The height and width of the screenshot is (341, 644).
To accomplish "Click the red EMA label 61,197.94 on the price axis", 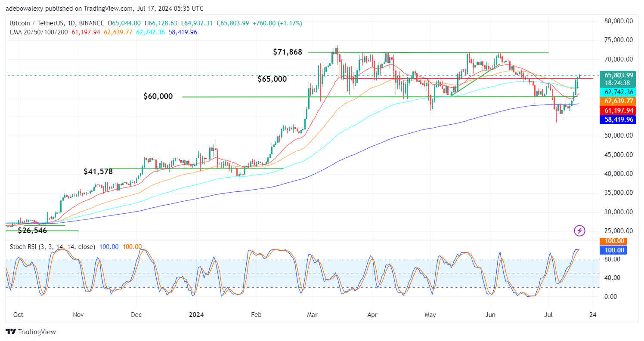I will coord(618,111).
